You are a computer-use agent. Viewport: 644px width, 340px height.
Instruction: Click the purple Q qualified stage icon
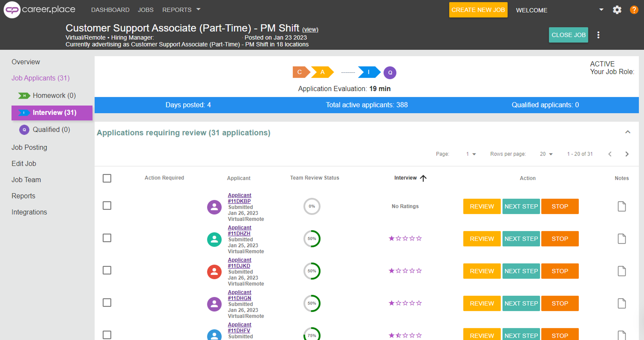(x=390, y=73)
